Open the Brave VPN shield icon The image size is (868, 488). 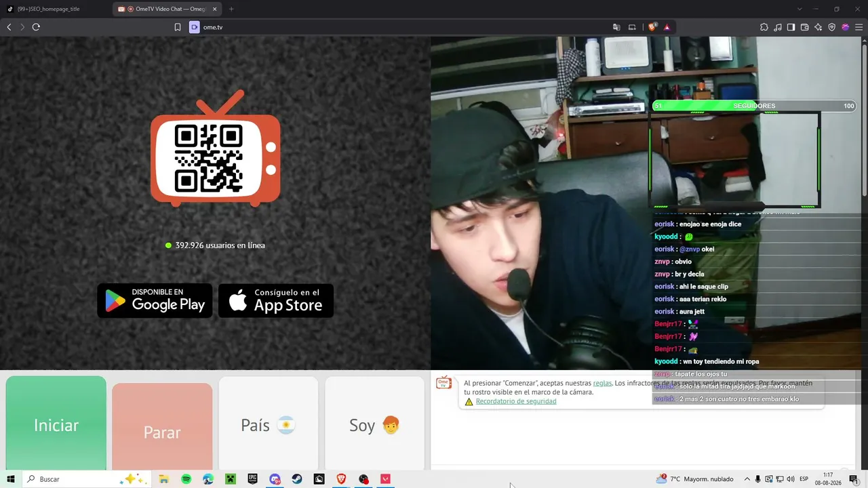click(832, 27)
